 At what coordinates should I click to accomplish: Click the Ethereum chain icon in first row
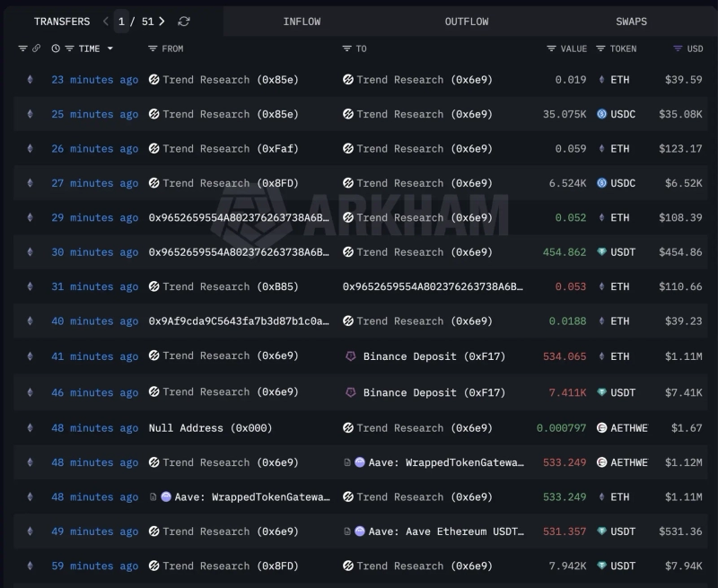pos(30,80)
